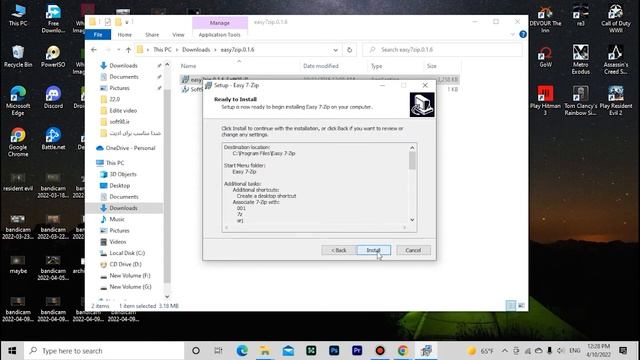Viewport: 640px width, 360px height.
Task: Click scroll-up arrow in setup summary
Action: pos(412,147)
